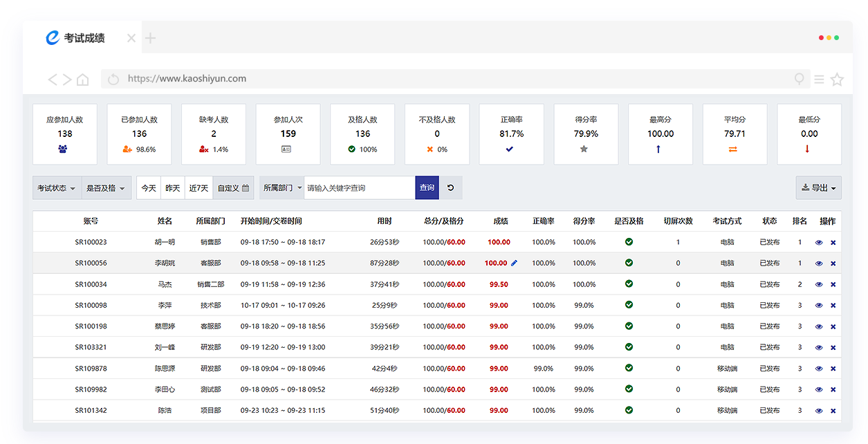Screen dimensions: 868x444
Task: View exam details for 胡一明
Action: [819, 243]
